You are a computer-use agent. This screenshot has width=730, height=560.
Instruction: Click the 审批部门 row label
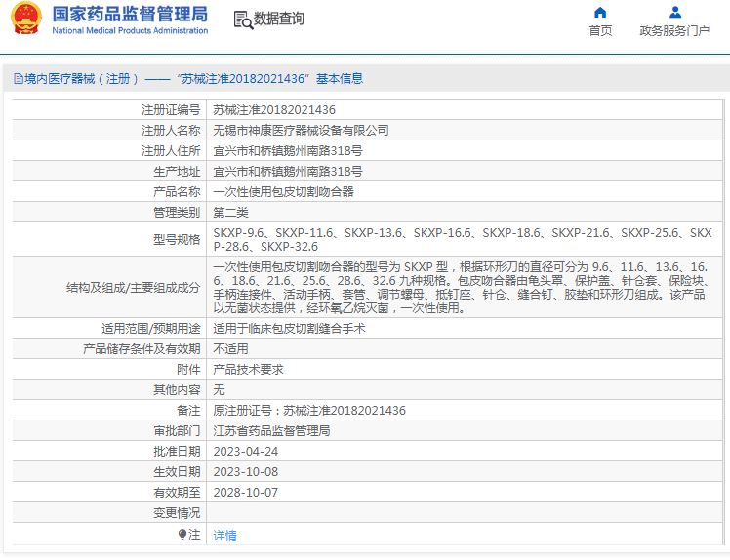pos(177,431)
